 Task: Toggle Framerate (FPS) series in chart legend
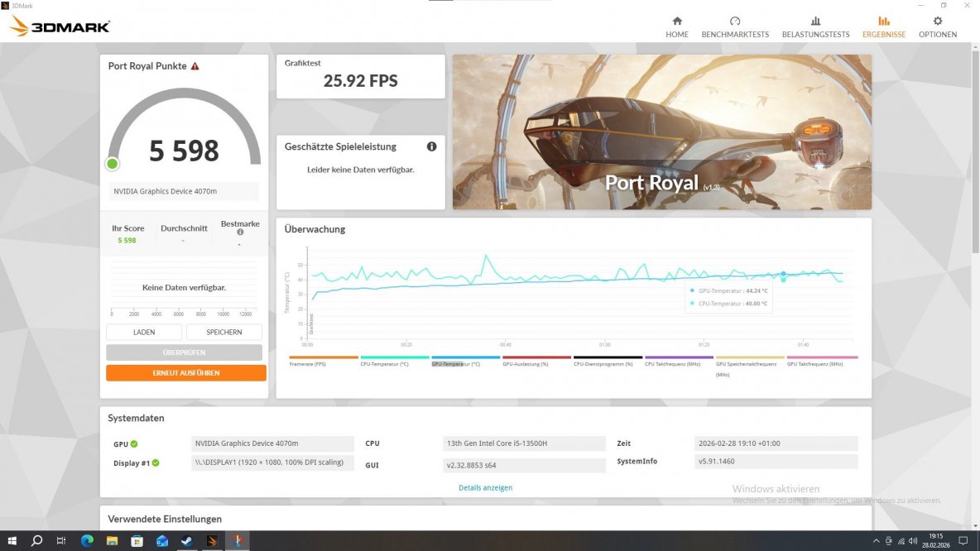(x=308, y=363)
